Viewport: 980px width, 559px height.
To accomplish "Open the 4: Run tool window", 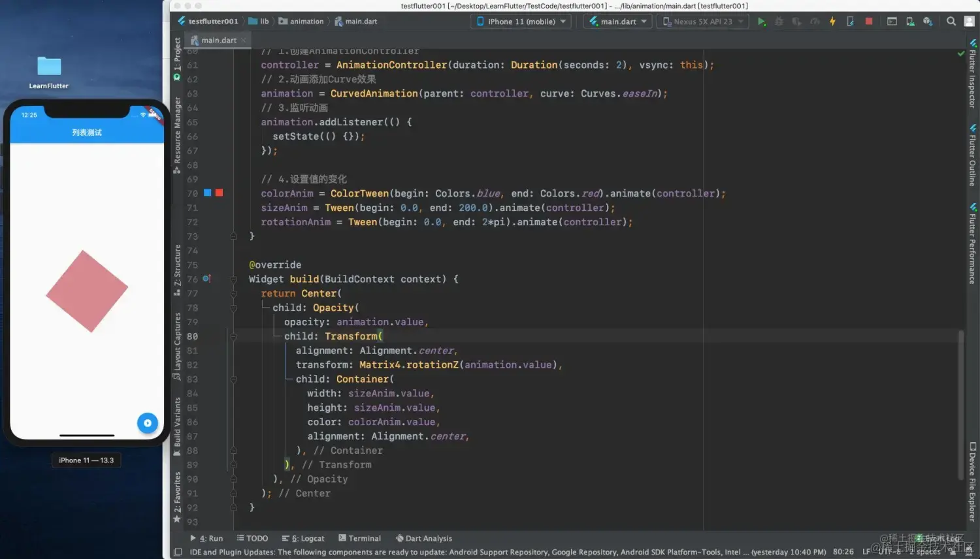I will pyautogui.click(x=206, y=539).
